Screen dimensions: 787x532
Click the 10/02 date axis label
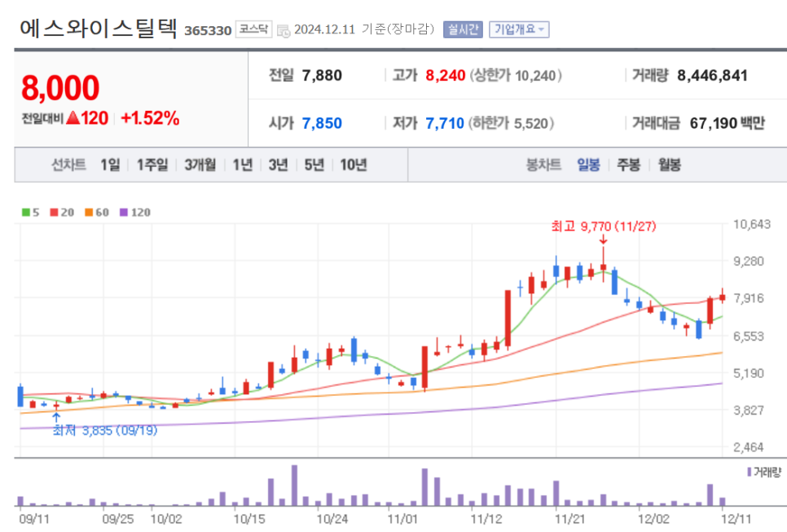click(x=166, y=518)
